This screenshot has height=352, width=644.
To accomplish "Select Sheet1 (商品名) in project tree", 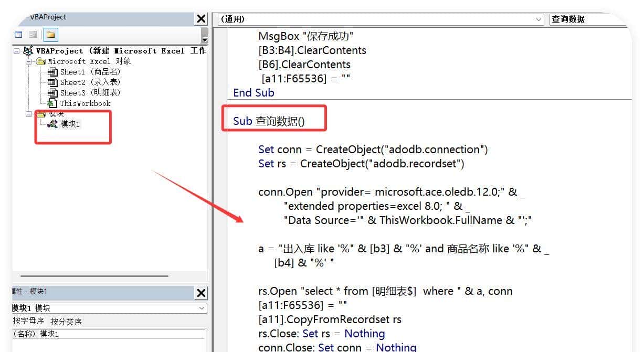I will coord(89,72).
